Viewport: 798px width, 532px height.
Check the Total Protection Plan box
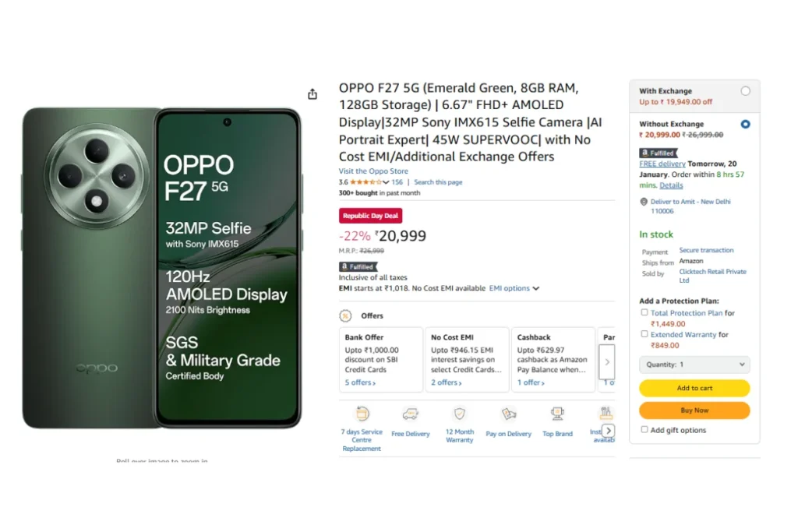pos(644,312)
